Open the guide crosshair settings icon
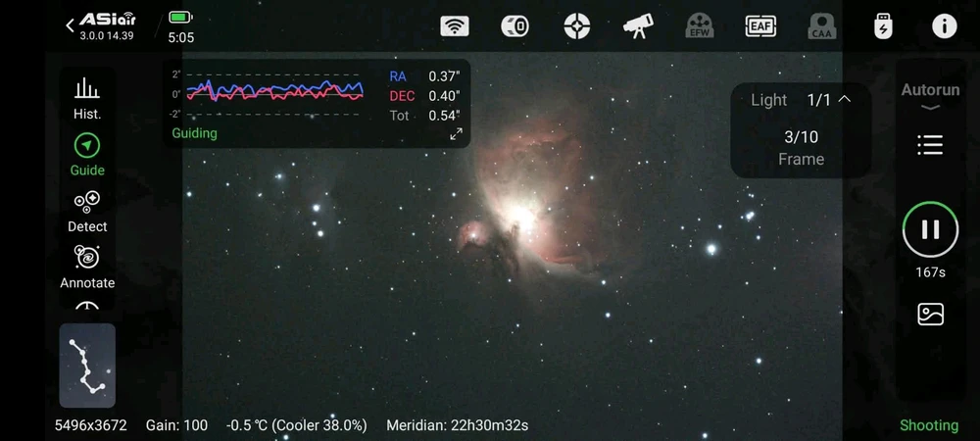 [x=577, y=26]
